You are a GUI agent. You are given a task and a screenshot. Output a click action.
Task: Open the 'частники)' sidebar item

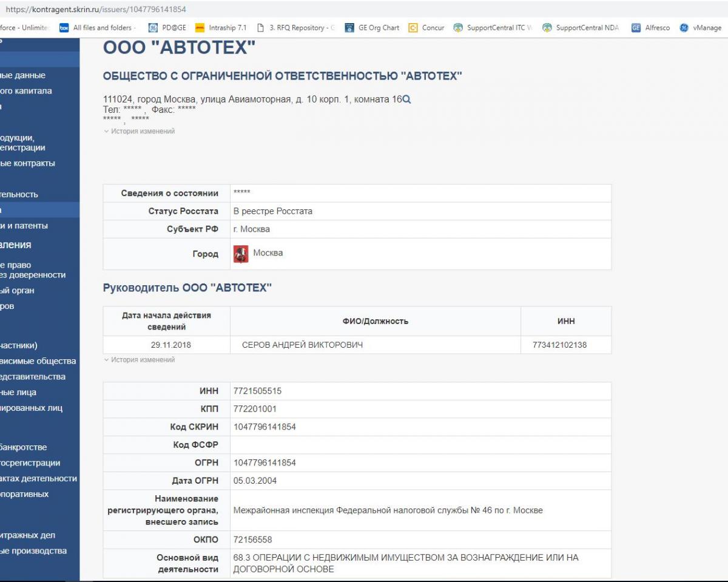coord(19,345)
